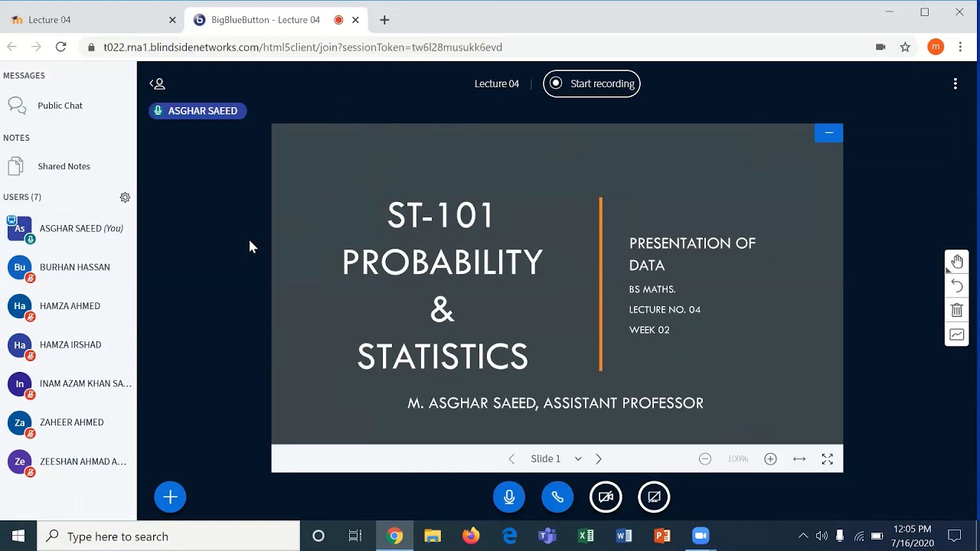Select the pan hand whiteboard tool
This screenshot has height=551, width=980.
[x=956, y=262]
